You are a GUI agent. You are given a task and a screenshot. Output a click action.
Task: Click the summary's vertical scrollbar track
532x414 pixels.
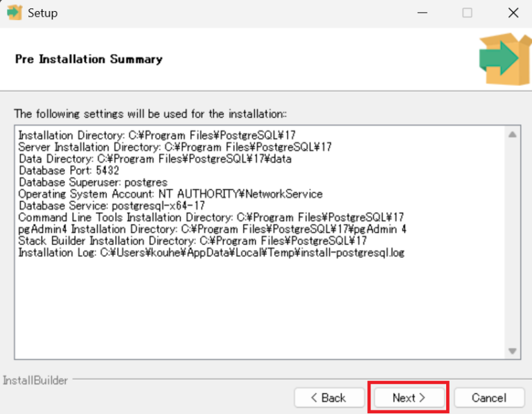click(x=512, y=243)
